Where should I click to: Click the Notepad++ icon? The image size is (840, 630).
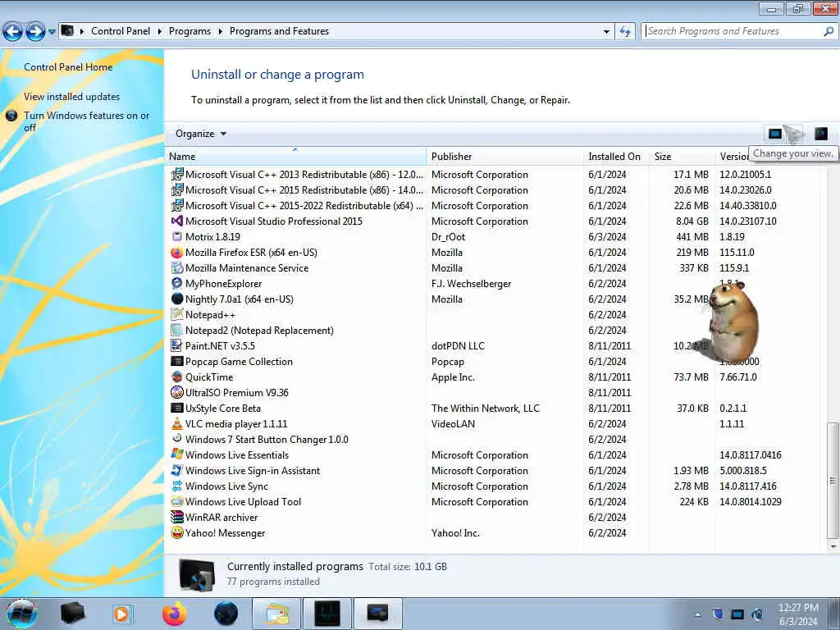click(x=177, y=314)
